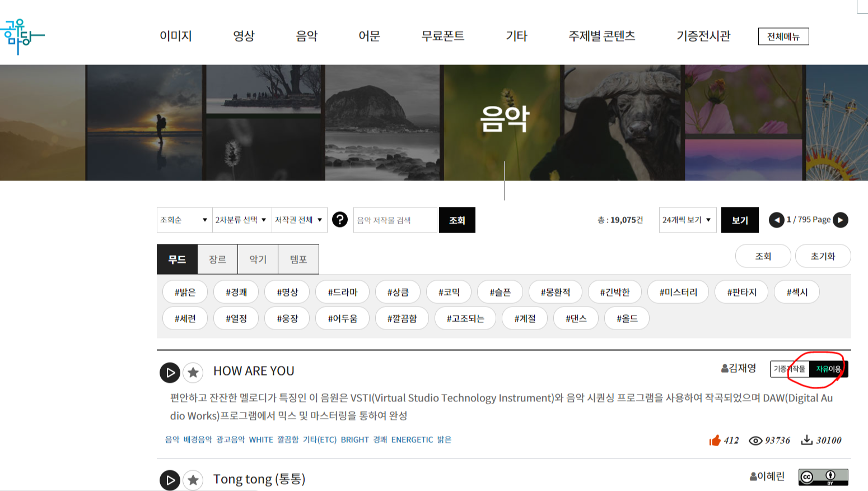Go to previous page arrow
The height and width of the screenshot is (491, 868).
pyautogui.click(x=776, y=220)
